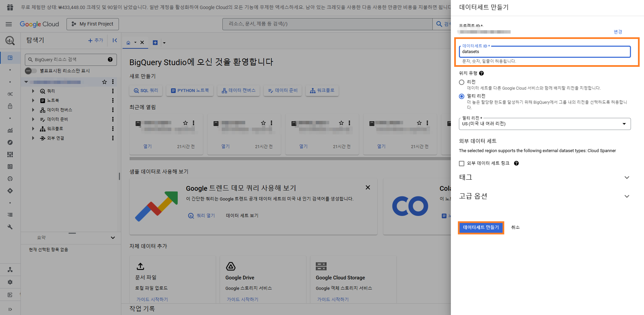Star the project in the explorer tree
The height and width of the screenshot is (315, 644).
(x=104, y=82)
